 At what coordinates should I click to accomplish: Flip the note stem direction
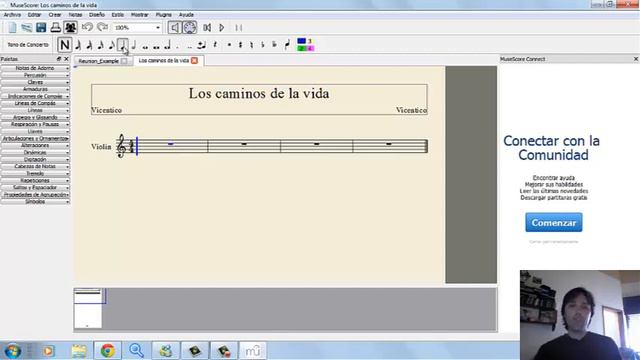287,44
